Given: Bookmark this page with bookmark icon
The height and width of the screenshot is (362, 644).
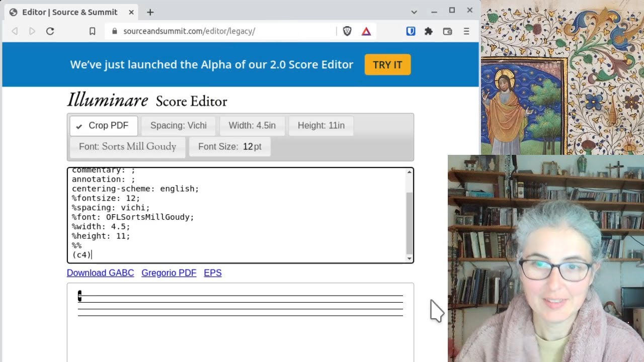Looking at the screenshot, I should click(x=93, y=31).
